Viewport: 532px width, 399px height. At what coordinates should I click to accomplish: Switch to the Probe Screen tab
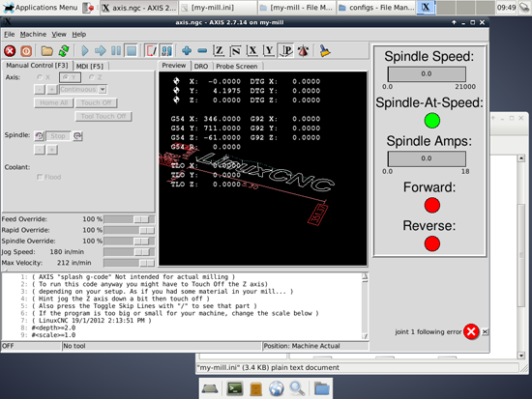(237, 66)
